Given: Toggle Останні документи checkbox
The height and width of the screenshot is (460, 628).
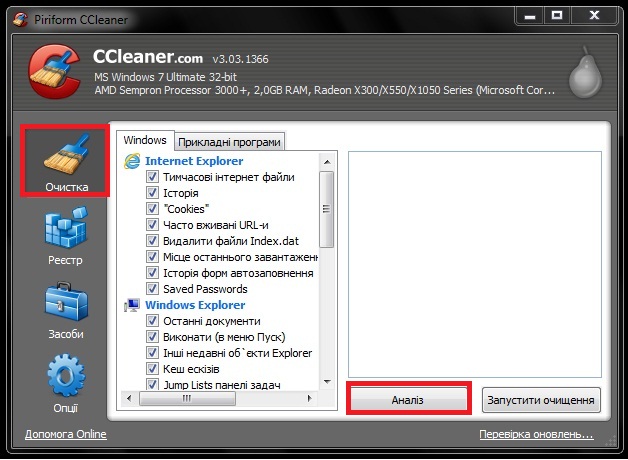Looking at the screenshot, I should (152, 321).
